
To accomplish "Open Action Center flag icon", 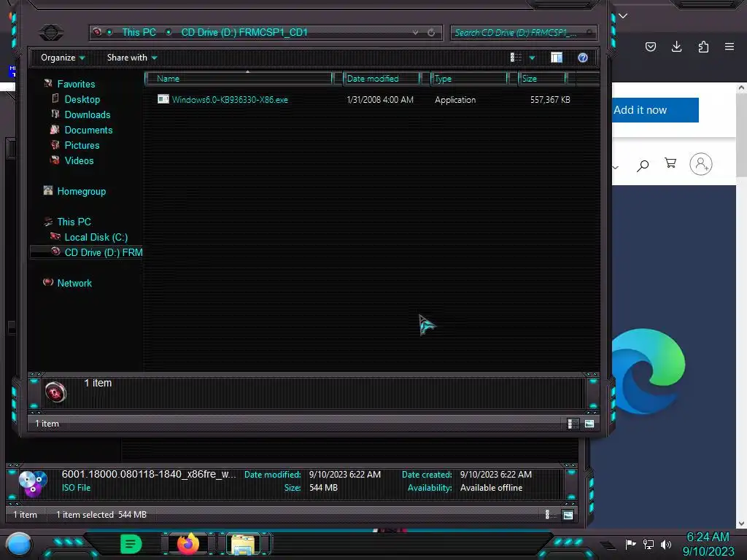I will coord(631,544).
